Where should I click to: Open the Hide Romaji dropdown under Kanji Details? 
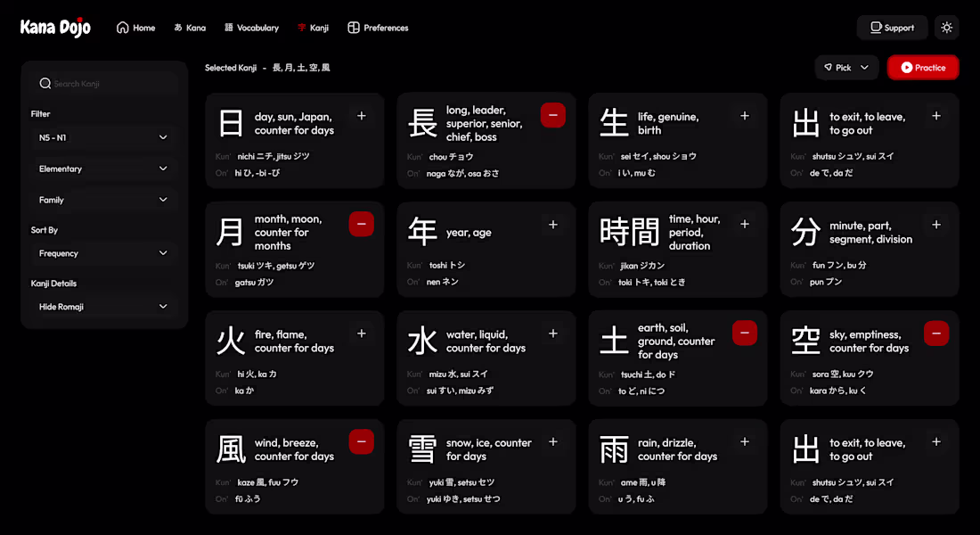(x=102, y=306)
